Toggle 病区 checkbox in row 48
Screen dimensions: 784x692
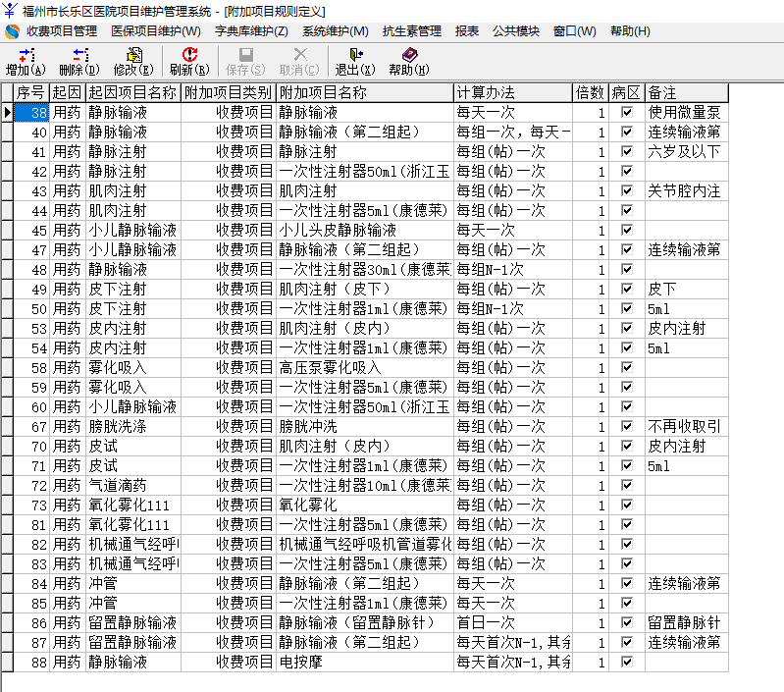pos(626,269)
